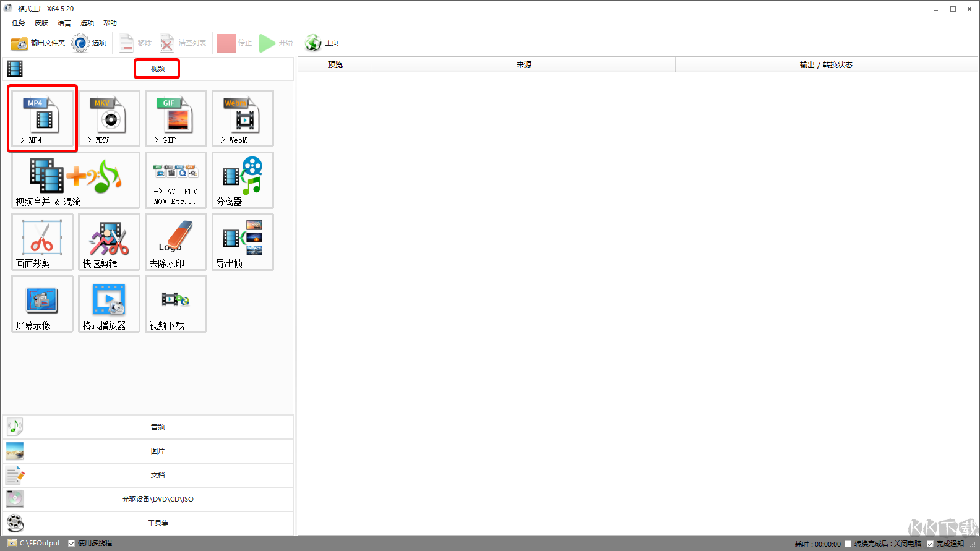Select the MP4 conversion icon

point(42,118)
